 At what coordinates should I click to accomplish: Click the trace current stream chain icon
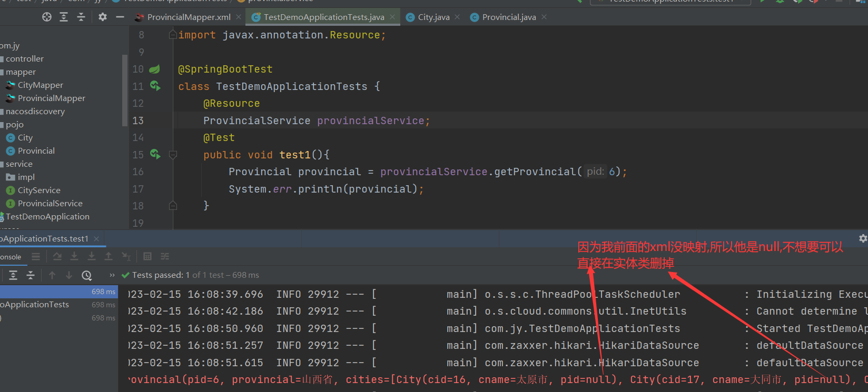(165, 256)
